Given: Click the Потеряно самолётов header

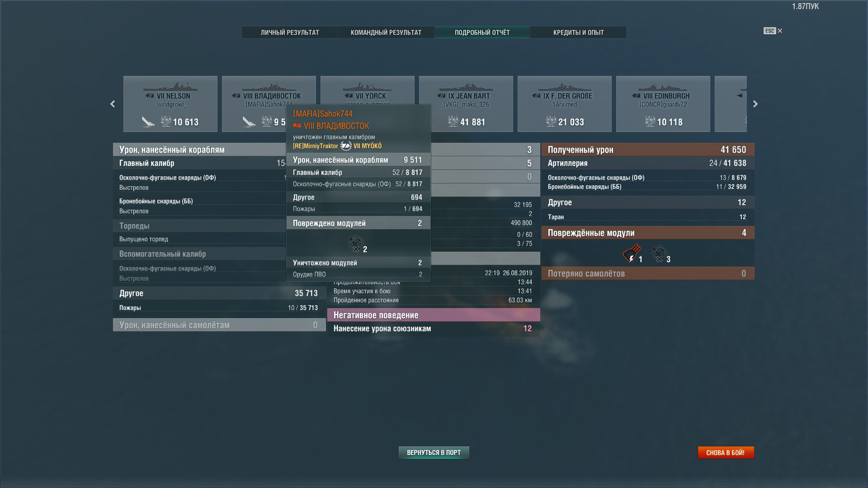Looking at the screenshot, I should (x=648, y=273).
